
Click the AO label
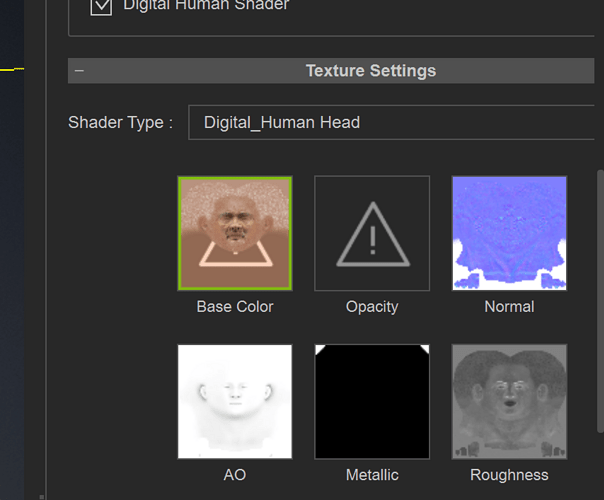(x=235, y=475)
